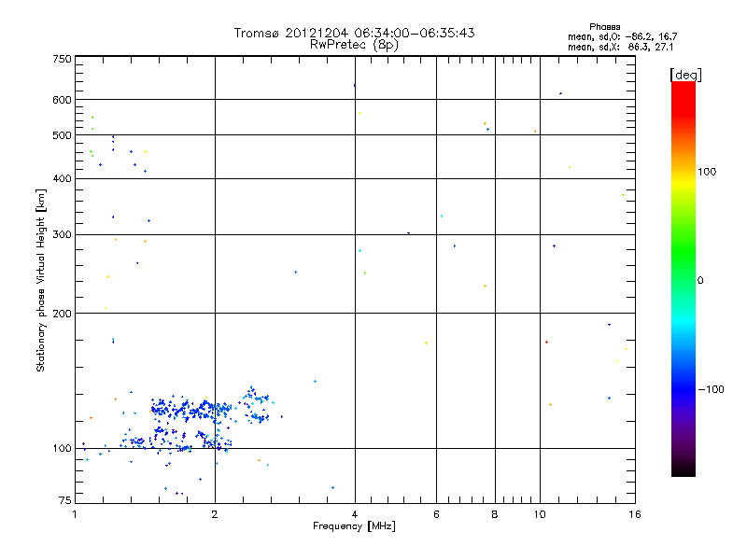Image resolution: width=747 pixels, height=560 pixels.
Task: Click the y-axis tick label '750'
Action: [63, 59]
